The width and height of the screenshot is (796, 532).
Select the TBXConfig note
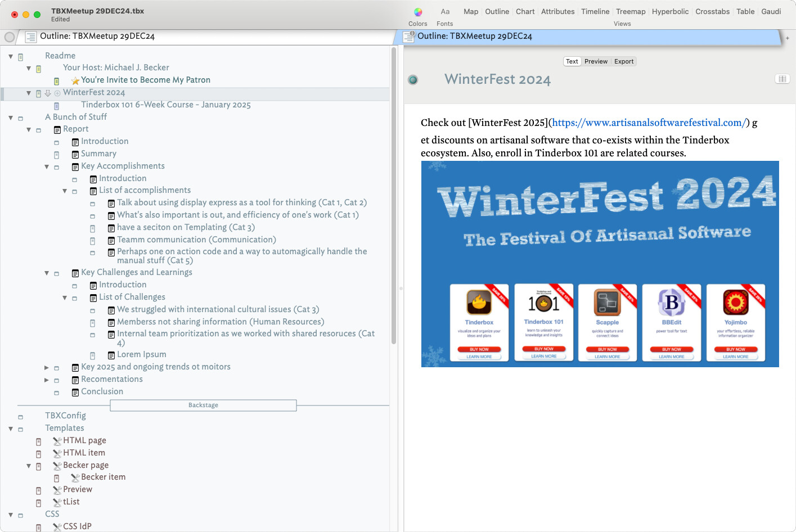click(65, 416)
